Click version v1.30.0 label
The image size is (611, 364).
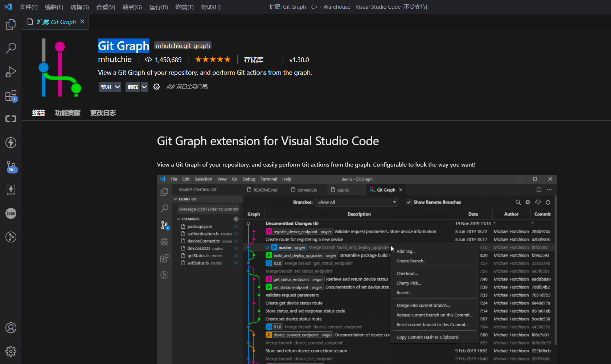point(299,60)
